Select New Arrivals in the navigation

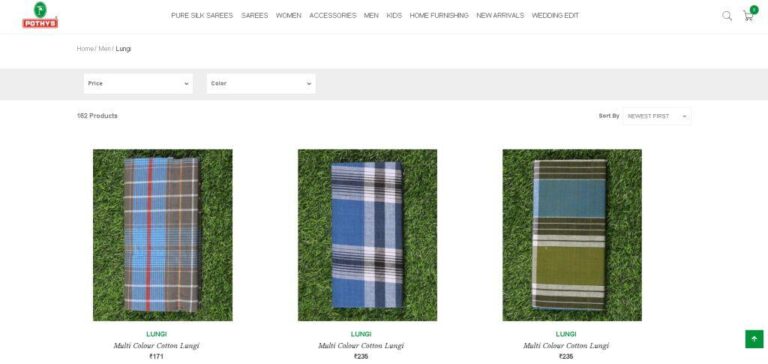click(500, 16)
